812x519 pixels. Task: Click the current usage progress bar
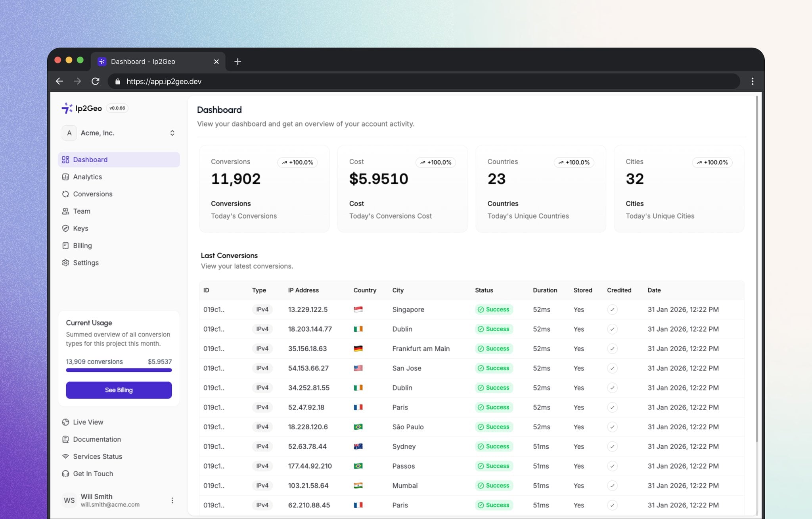tap(119, 370)
